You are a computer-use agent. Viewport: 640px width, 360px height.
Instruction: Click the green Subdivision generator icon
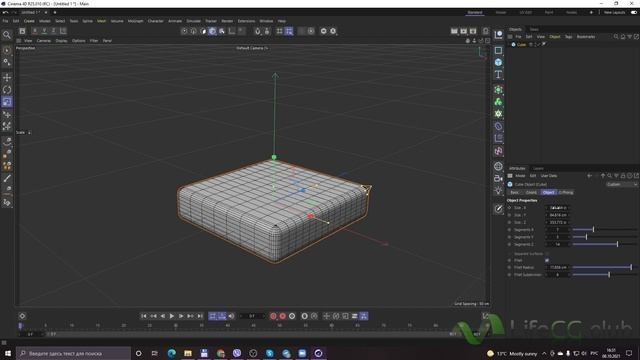coord(498,90)
